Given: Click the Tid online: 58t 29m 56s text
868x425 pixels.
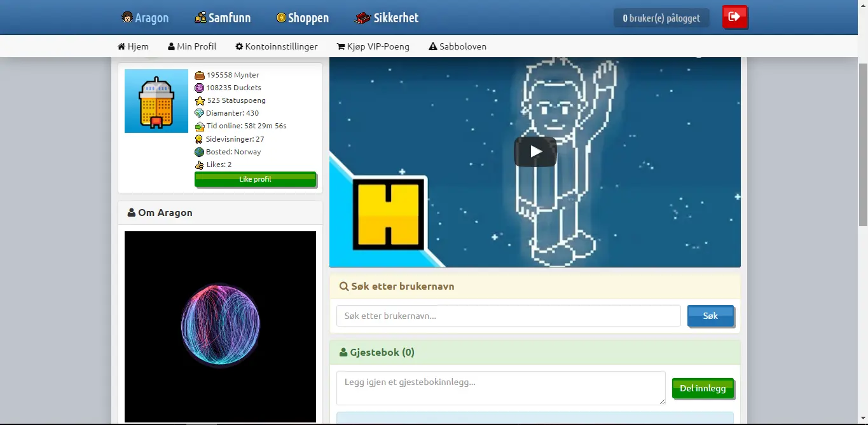Looking at the screenshot, I should coord(247,126).
